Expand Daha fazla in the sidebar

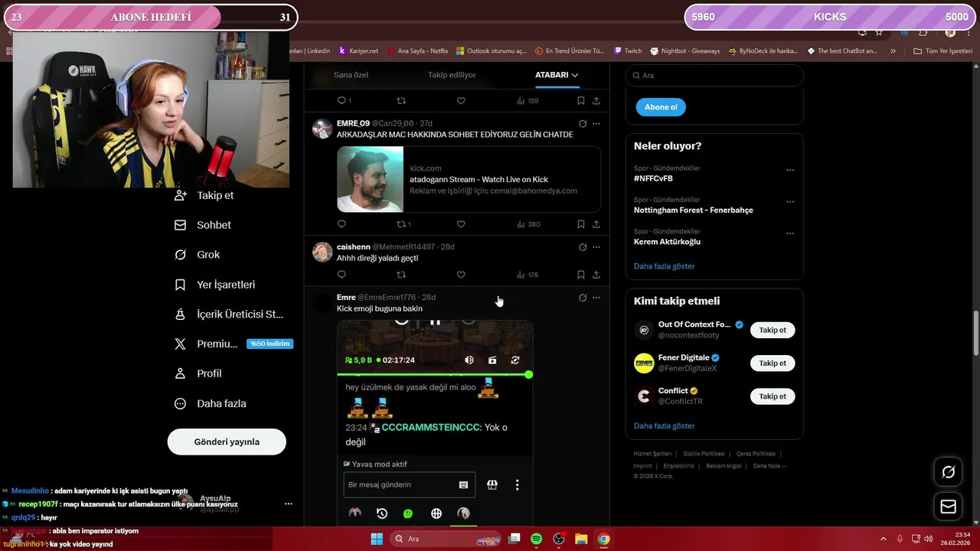(211, 403)
